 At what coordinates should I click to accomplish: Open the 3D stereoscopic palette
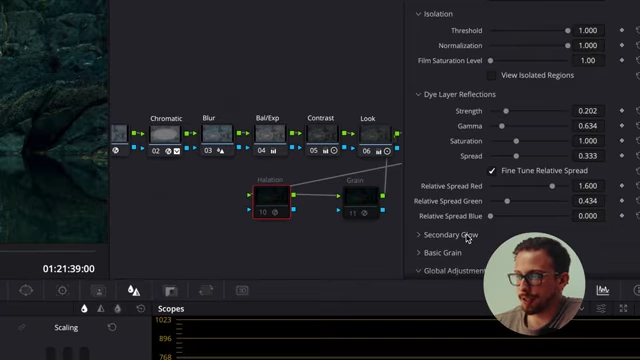click(242, 291)
